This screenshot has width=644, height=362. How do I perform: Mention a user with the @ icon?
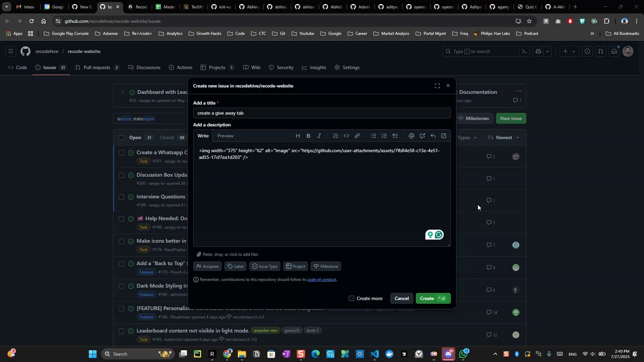[412, 136]
